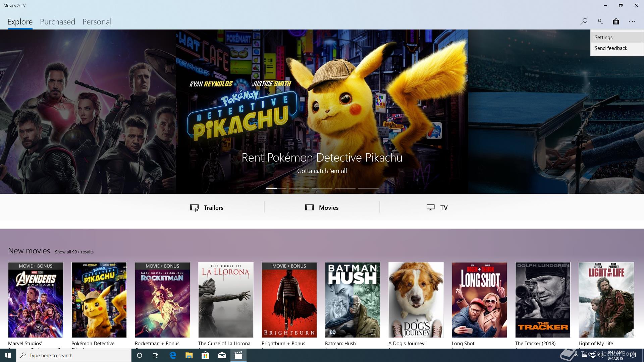The height and width of the screenshot is (362, 644).
Task: Switch to the Explore tab
Action: 20,22
